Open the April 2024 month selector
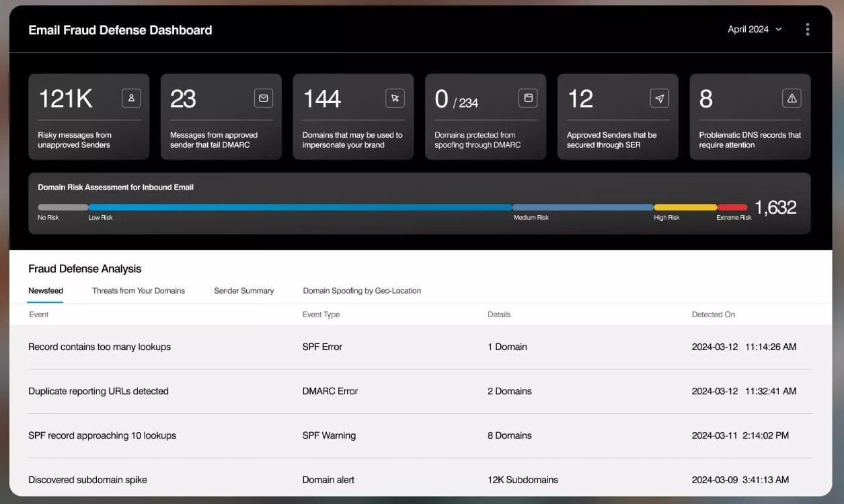This screenshot has height=504, width=844. 753,29
